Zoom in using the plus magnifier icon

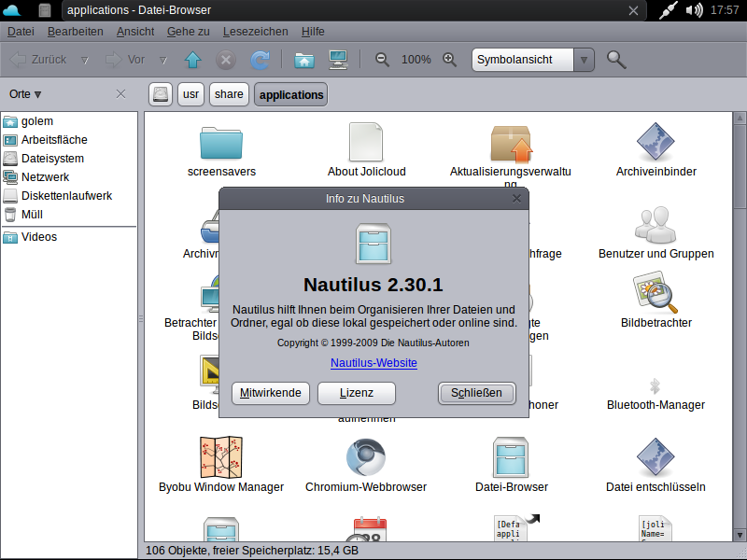coord(449,59)
